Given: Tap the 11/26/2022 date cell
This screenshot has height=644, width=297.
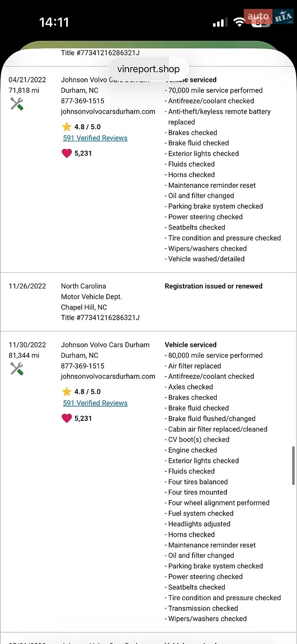Looking at the screenshot, I should click(27, 286).
